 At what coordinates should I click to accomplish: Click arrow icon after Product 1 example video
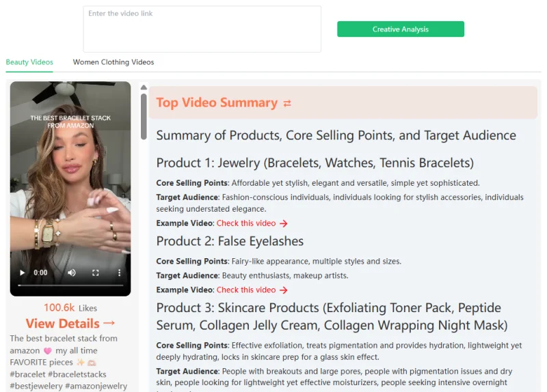(284, 223)
